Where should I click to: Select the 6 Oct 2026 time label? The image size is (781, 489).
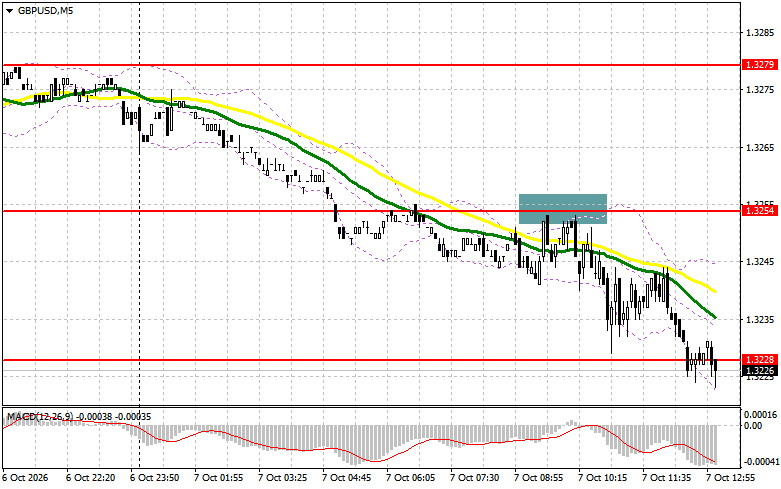26,478
